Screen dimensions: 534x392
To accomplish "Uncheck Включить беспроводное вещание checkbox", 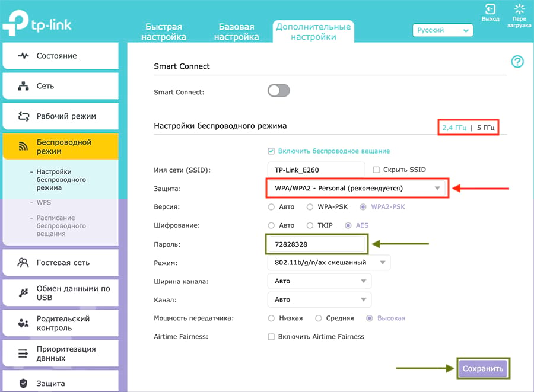I will click(x=271, y=151).
